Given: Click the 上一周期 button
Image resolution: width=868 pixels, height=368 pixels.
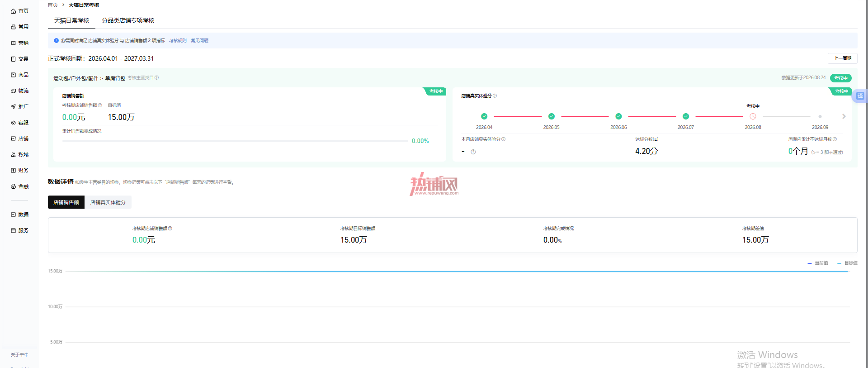Looking at the screenshot, I should coord(842,58).
